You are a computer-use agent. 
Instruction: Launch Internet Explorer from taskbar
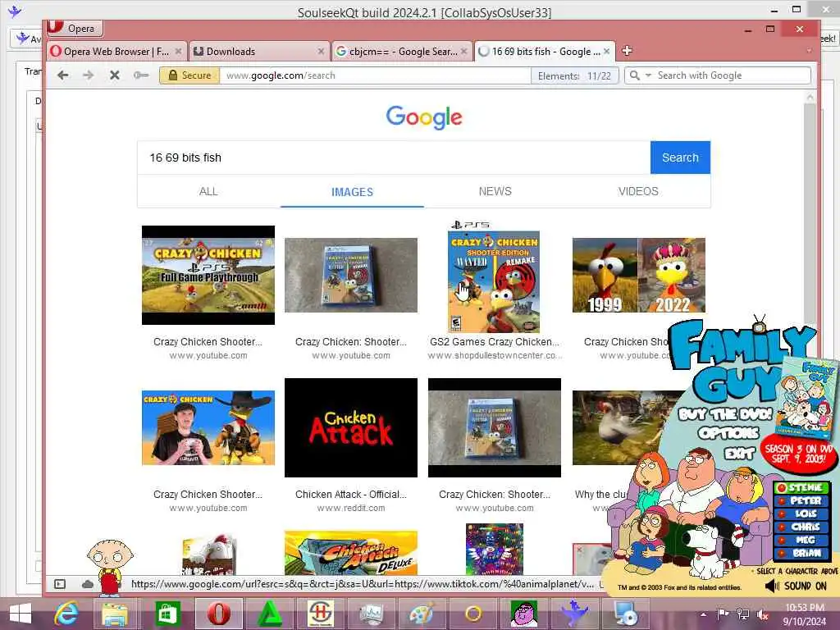point(66,614)
